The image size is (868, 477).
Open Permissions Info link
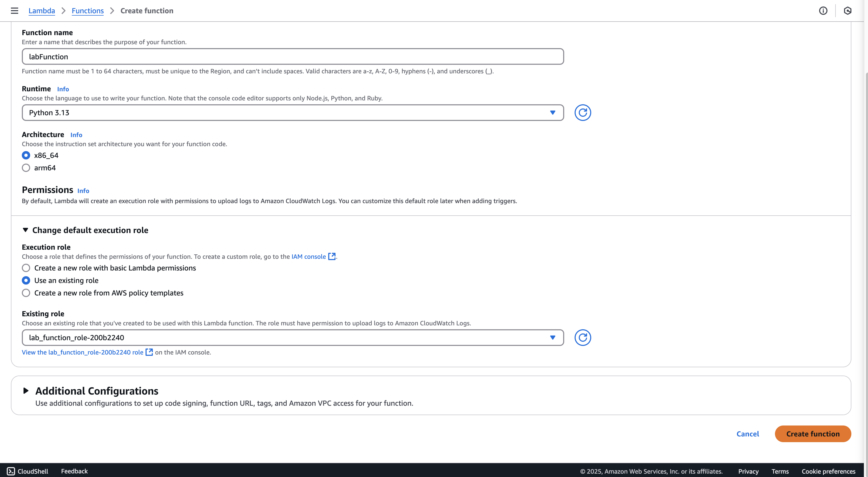tap(83, 191)
